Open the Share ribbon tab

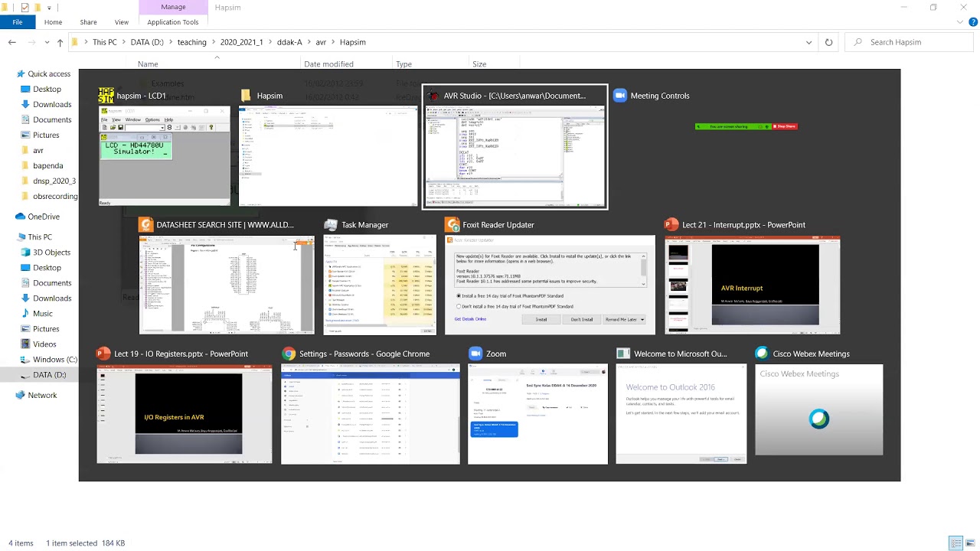click(x=88, y=22)
